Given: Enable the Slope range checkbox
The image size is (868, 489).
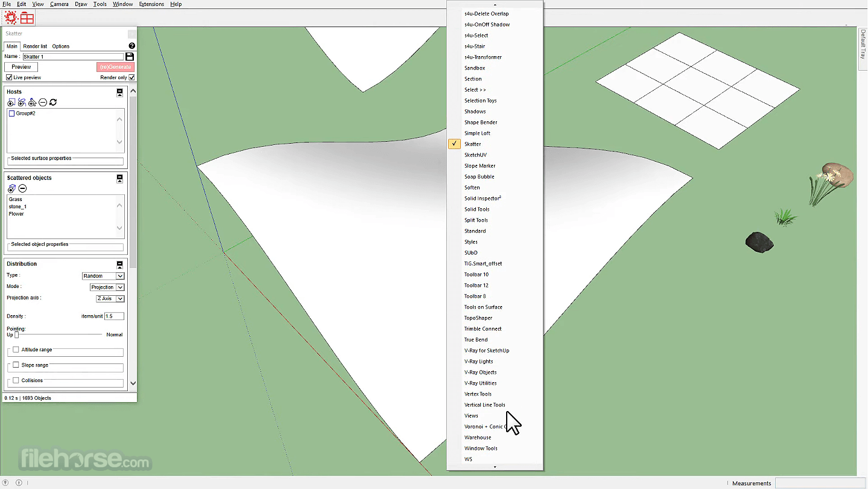Looking at the screenshot, I should click(x=16, y=365).
